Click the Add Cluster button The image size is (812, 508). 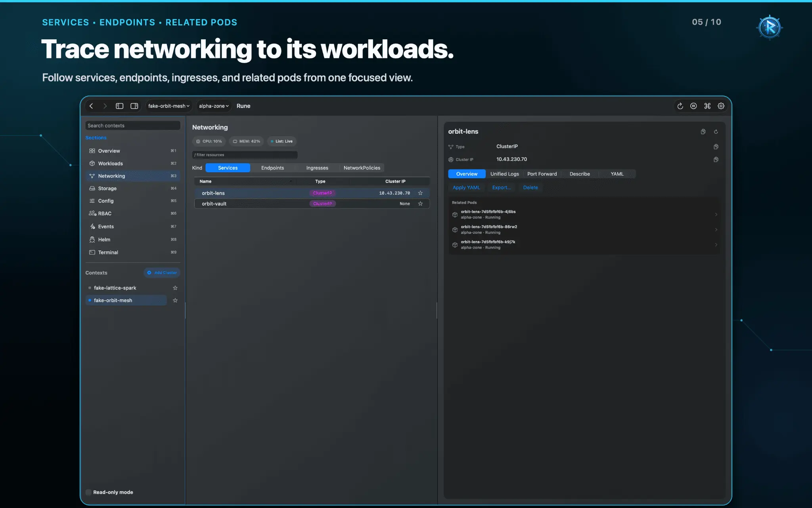point(162,273)
